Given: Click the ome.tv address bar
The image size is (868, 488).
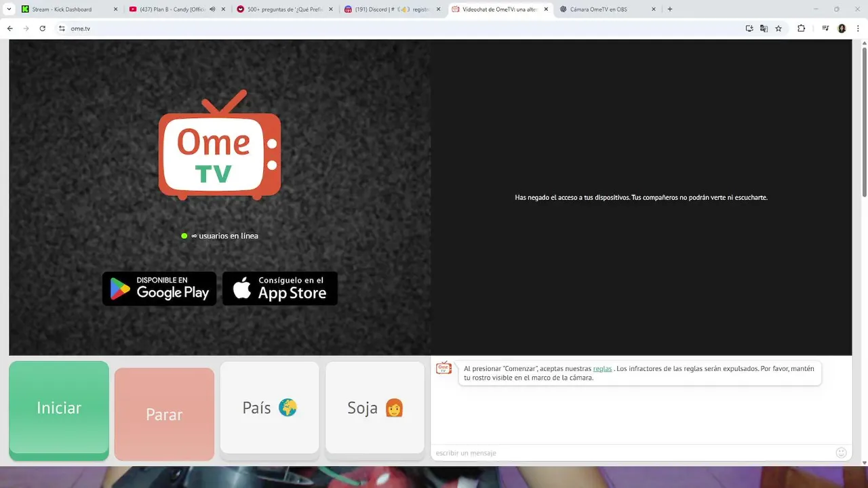Looking at the screenshot, I should pyautogui.click(x=400, y=28).
